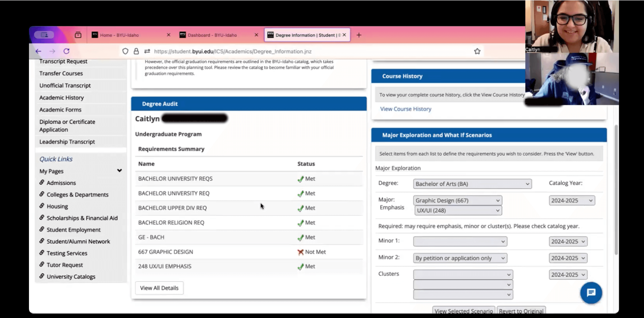
Task: Open the Minor 2 petition dropdown
Action: pos(460,258)
